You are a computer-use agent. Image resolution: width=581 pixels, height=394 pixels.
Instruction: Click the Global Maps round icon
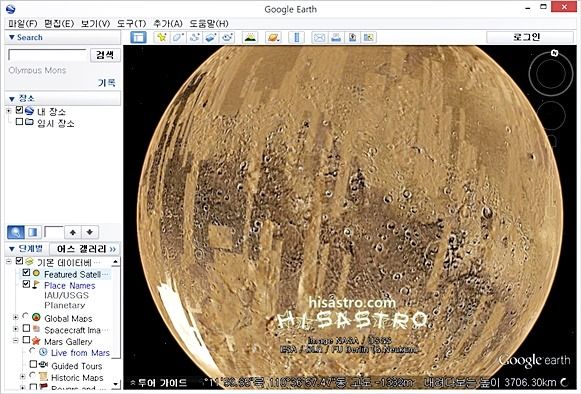36,317
